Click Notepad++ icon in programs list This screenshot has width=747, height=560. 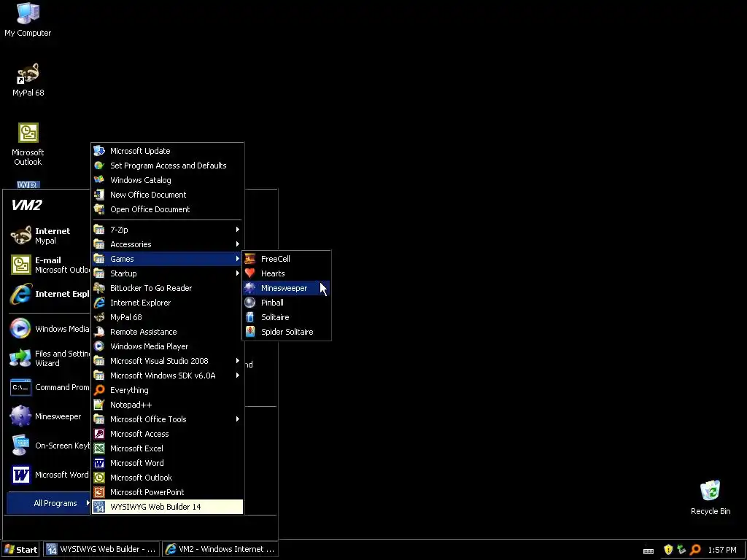point(99,405)
